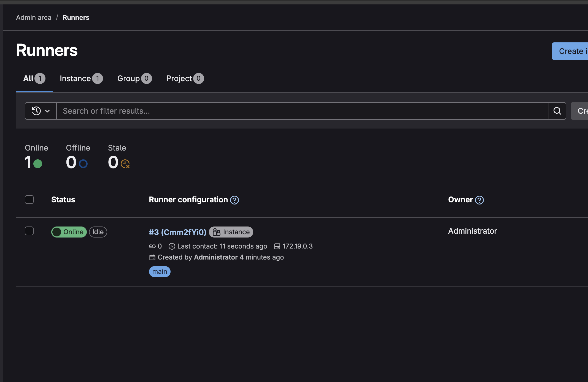588x382 pixels.
Task: Click the Create instance runner button
Action: pos(571,51)
